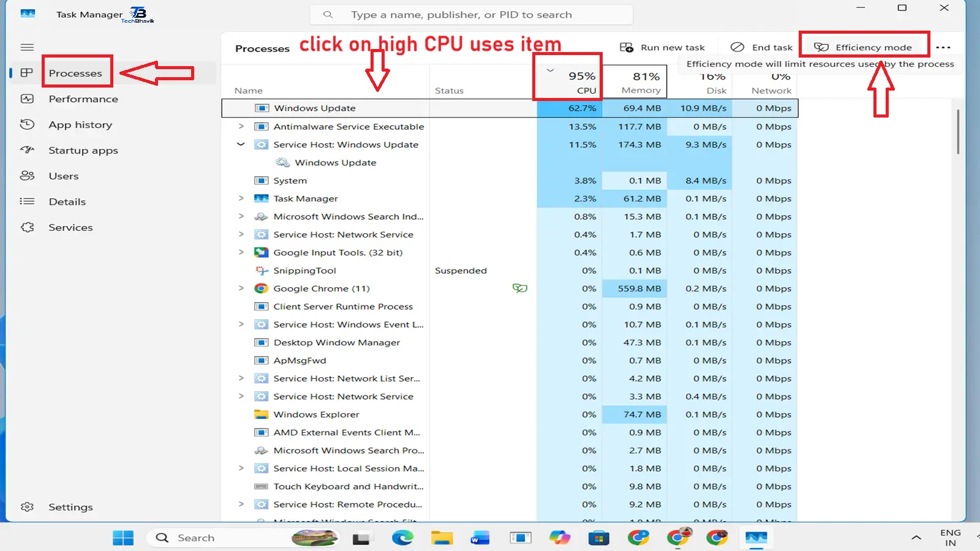Click the Details list icon

pos(27,201)
